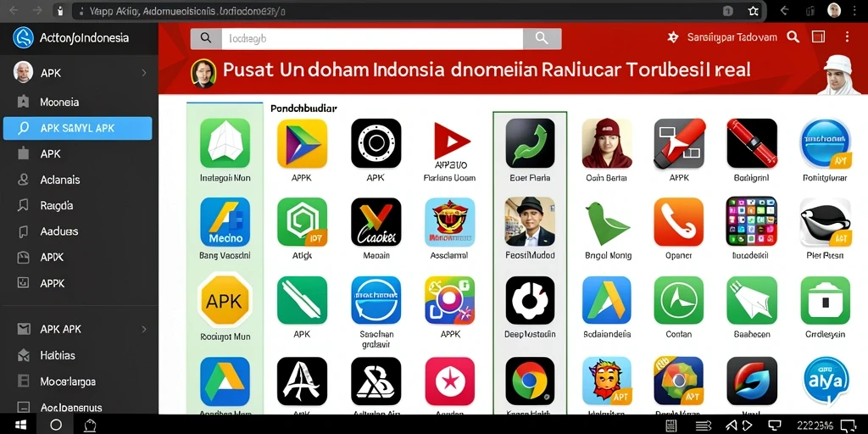Viewport: 868px width, 434px height.
Task: Open the three-dot menu in red header
Action: pos(847,37)
